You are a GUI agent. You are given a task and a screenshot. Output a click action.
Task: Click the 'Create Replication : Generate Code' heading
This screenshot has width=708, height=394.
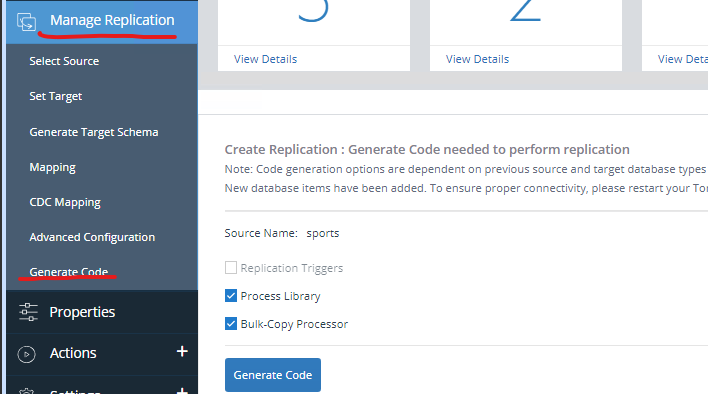[427, 149]
